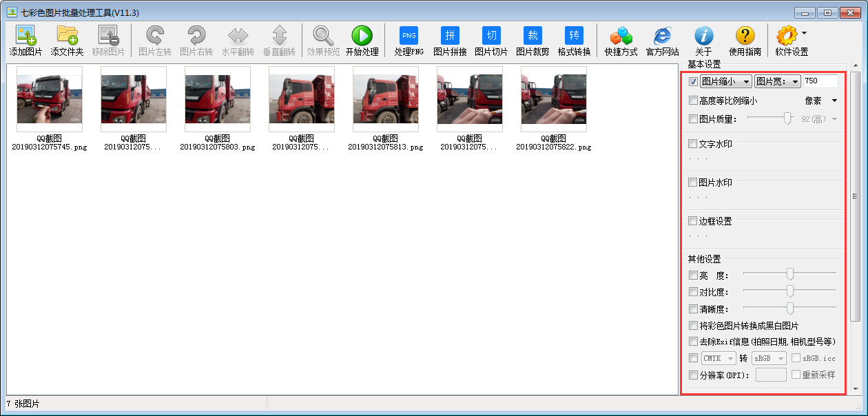Image resolution: width=868 pixels, height=416 pixels.
Task: Enable the 图片水印 image watermark checkbox
Action: click(x=693, y=183)
